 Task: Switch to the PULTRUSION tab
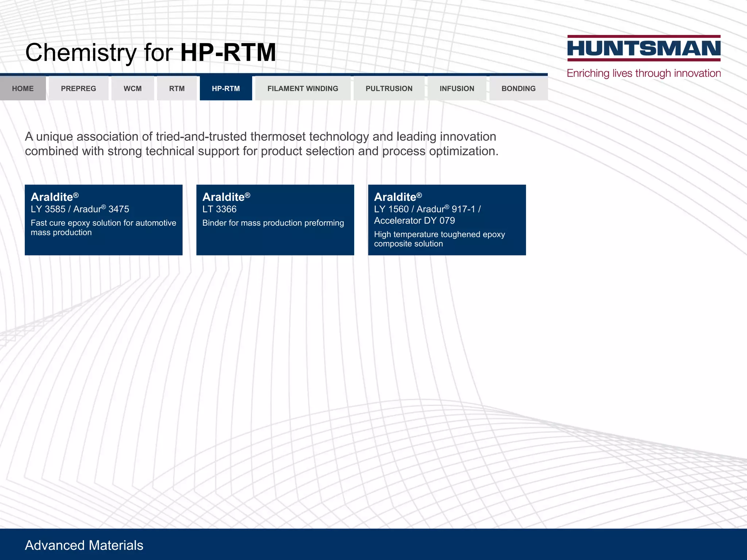389,89
